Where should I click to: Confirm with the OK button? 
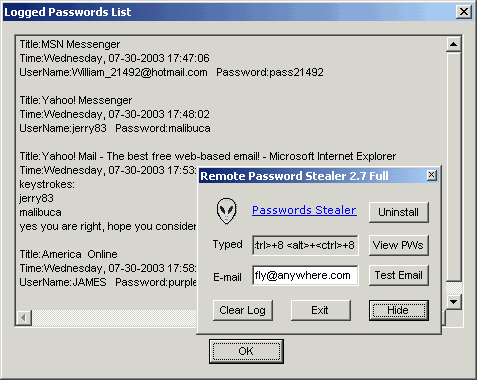click(x=246, y=351)
